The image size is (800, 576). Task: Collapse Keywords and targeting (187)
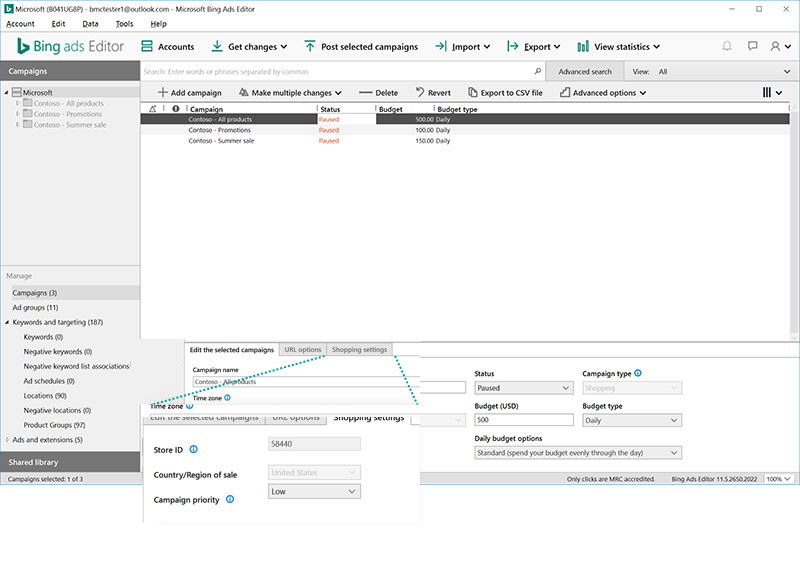click(7, 322)
